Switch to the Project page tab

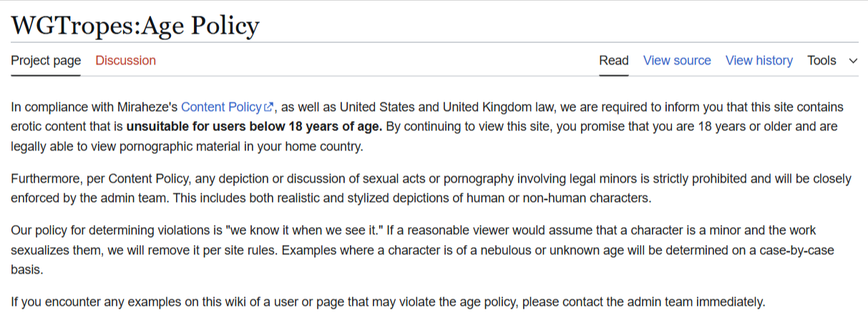46,61
